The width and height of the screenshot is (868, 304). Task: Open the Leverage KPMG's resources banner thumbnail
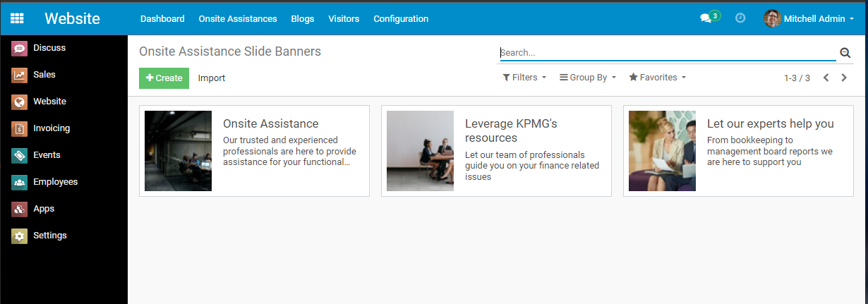420,151
